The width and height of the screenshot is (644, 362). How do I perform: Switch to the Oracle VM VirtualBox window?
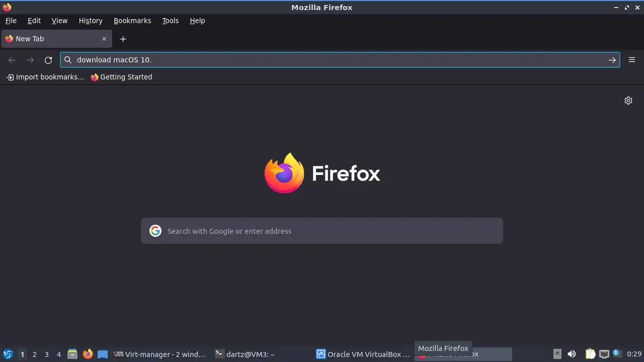click(363, 354)
